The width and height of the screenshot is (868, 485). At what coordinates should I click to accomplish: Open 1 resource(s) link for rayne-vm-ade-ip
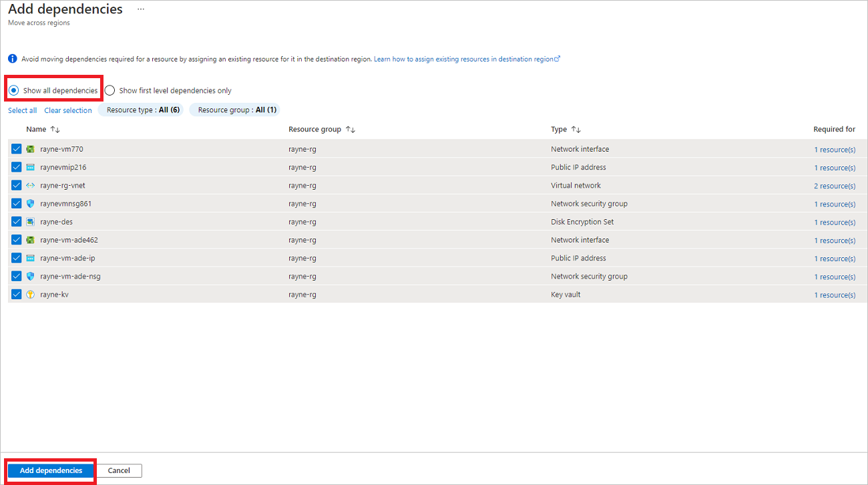tap(835, 259)
